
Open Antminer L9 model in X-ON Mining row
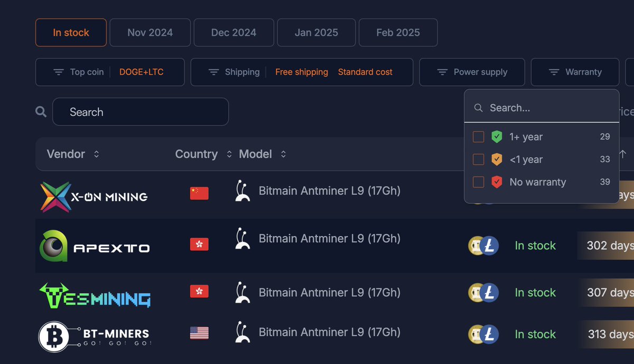click(x=329, y=191)
